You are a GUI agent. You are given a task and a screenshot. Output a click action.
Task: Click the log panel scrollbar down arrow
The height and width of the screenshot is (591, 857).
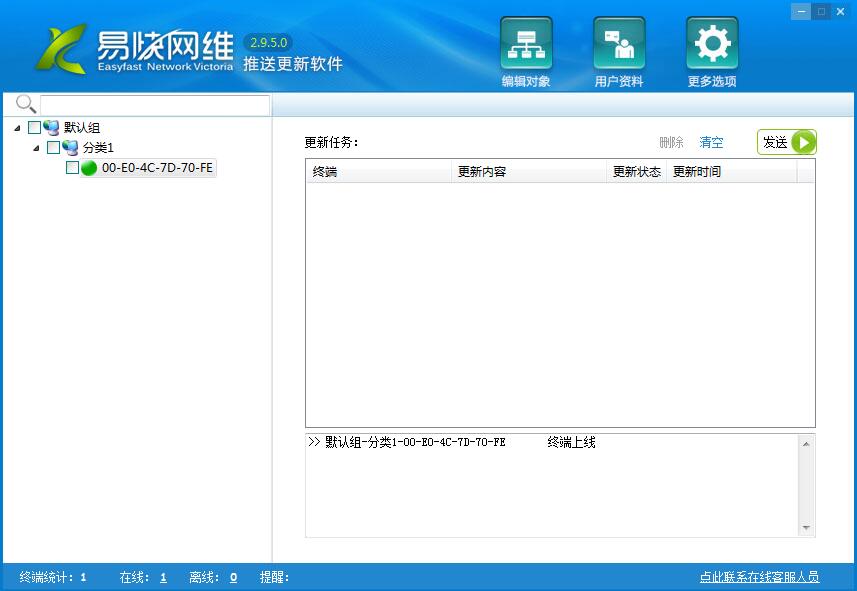tap(808, 525)
